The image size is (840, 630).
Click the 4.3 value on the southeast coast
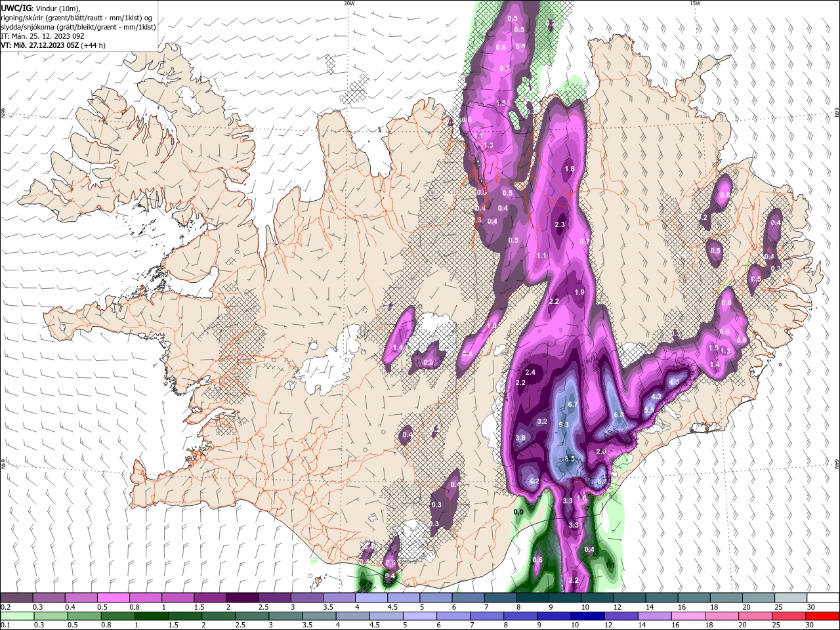673,381
